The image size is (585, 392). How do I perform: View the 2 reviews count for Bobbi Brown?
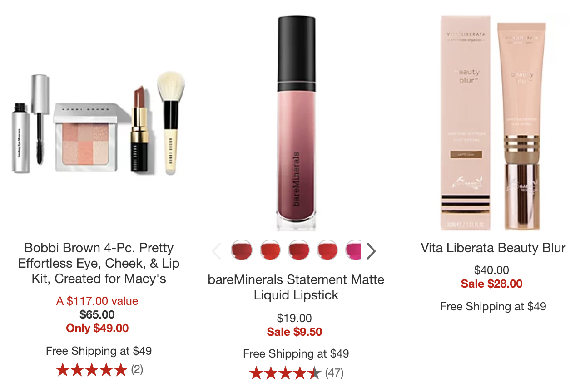point(137,370)
